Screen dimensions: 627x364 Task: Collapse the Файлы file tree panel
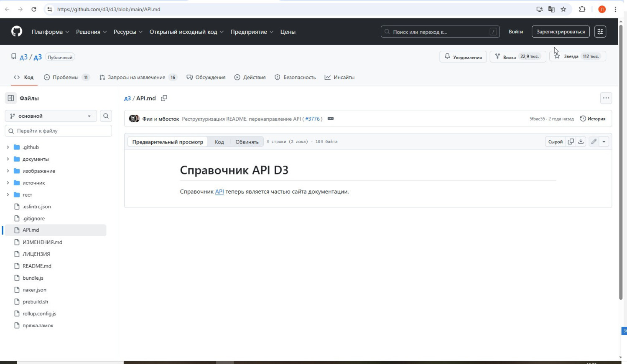coord(11,98)
